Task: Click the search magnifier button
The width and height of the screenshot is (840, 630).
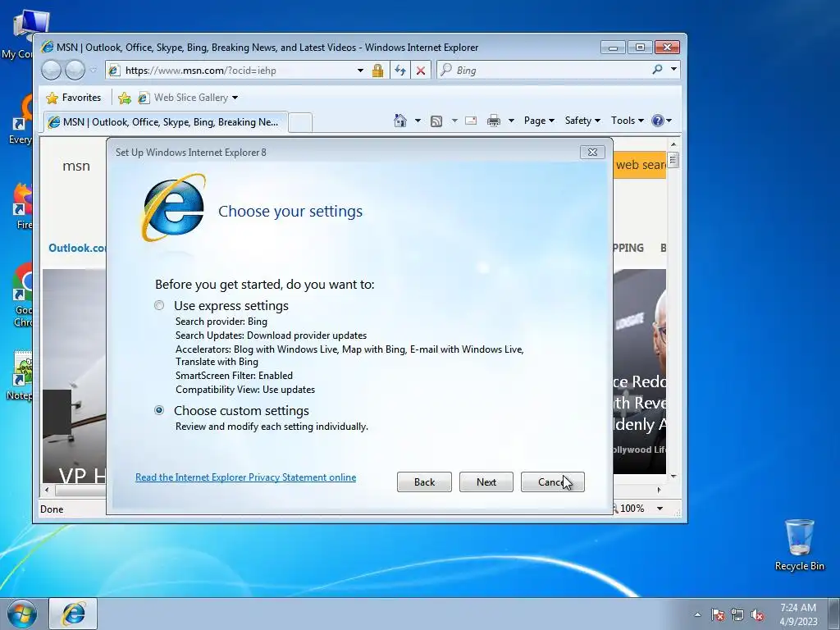Action: point(657,69)
